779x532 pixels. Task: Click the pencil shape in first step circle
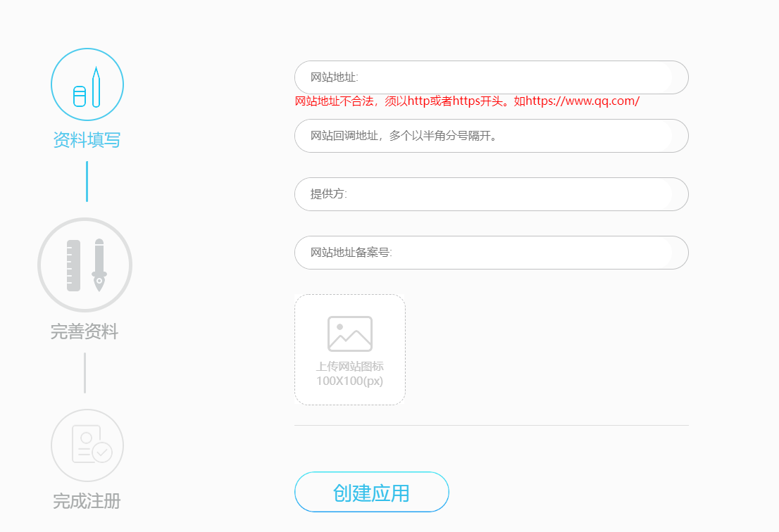[96, 87]
